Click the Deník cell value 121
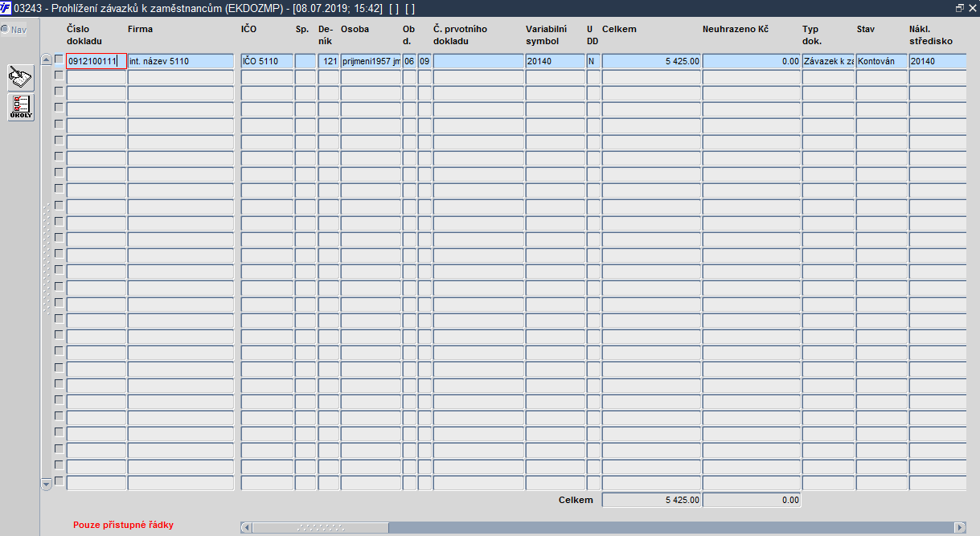 click(329, 60)
